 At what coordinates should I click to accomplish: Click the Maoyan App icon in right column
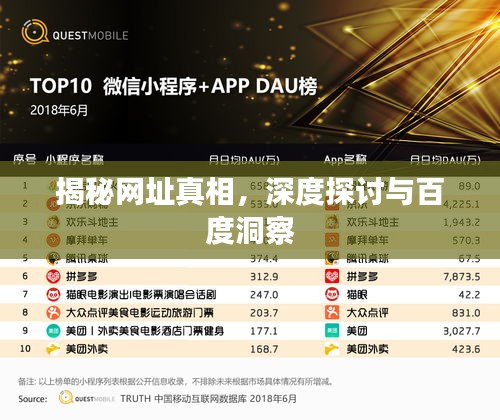(x=332, y=295)
